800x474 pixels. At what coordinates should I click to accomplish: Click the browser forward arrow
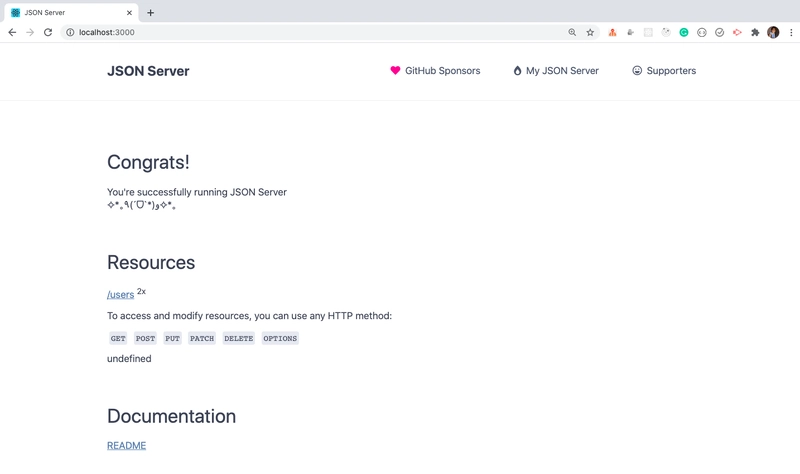(30, 32)
